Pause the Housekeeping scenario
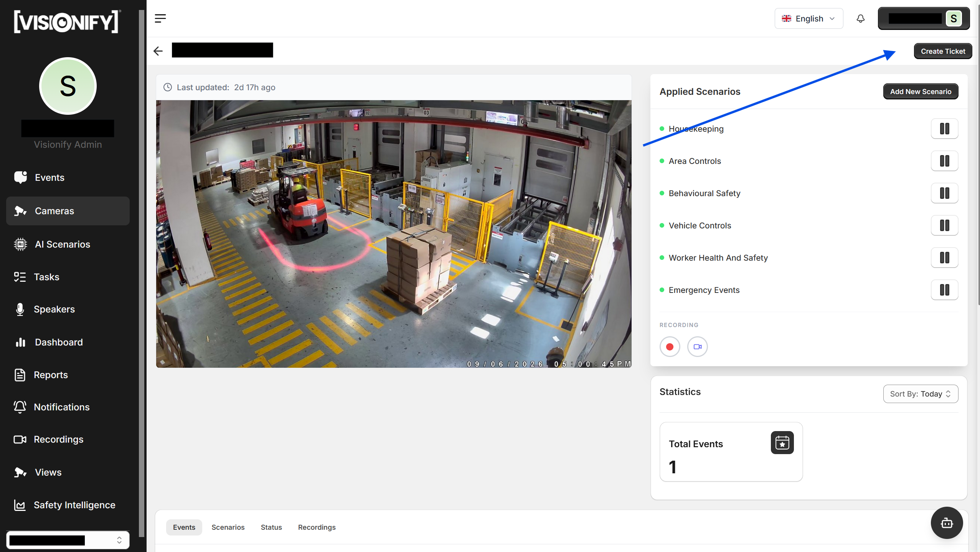Image resolution: width=980 pixels, height=552 pixels. pyautogui.click(x=944, y=129)
